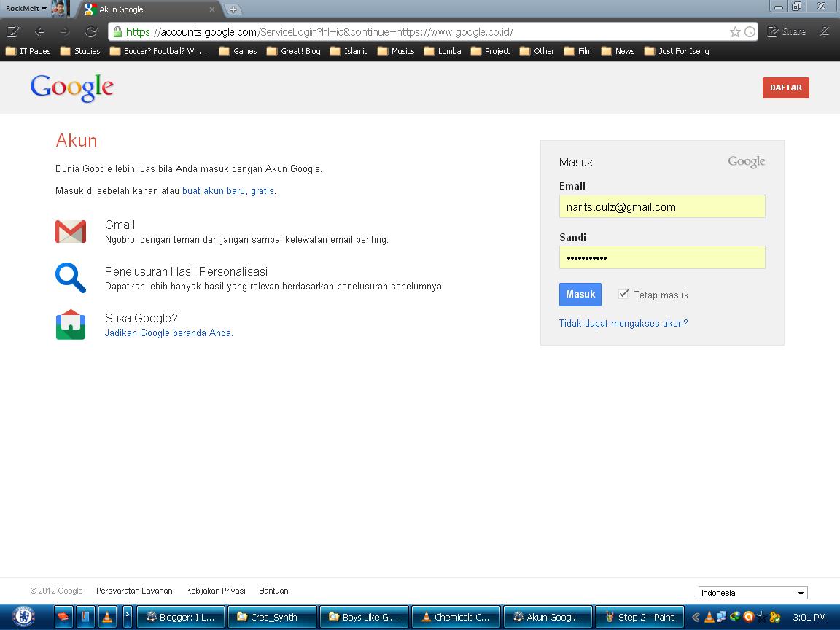Close the Akun Google tab
The height and width of the screenshot is (630, 840).
pos(212,9)
